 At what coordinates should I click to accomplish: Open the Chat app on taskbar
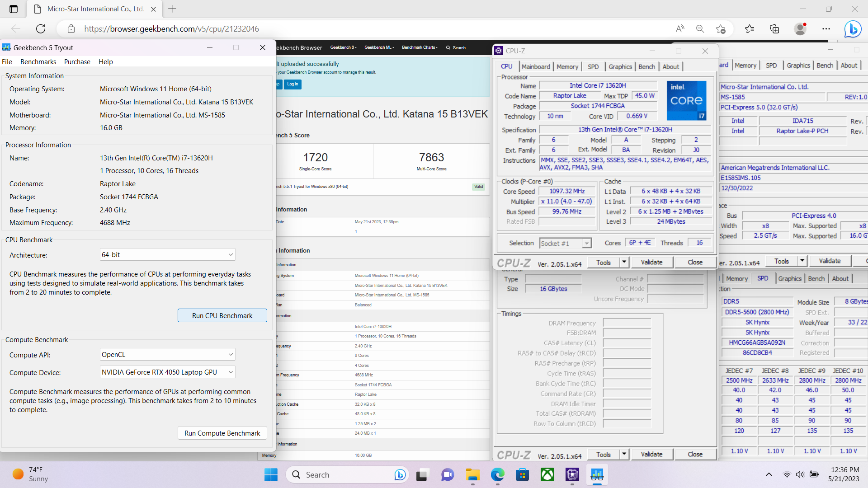448,475
